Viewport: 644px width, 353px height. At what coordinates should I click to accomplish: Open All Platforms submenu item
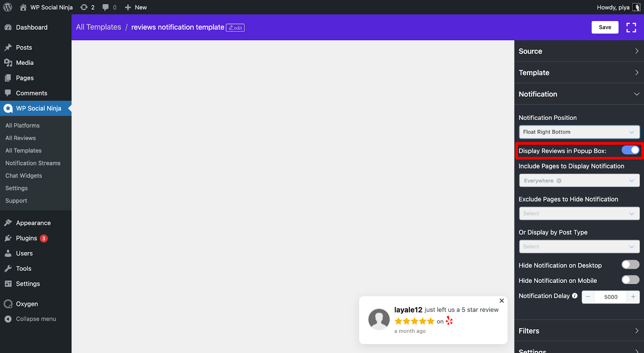(x=23, y=126)
